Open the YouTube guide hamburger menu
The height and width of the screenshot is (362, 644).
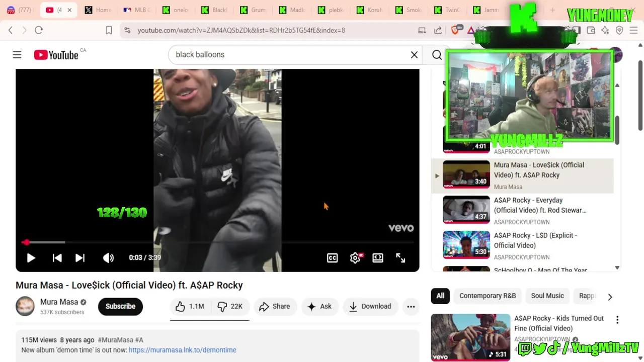point(17,55)
